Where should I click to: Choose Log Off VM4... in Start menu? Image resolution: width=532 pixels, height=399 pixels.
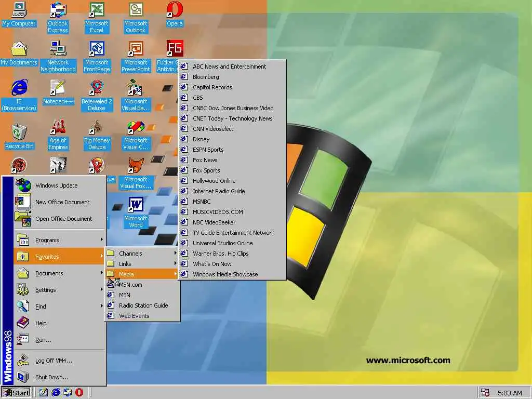(x=60, y=361)
